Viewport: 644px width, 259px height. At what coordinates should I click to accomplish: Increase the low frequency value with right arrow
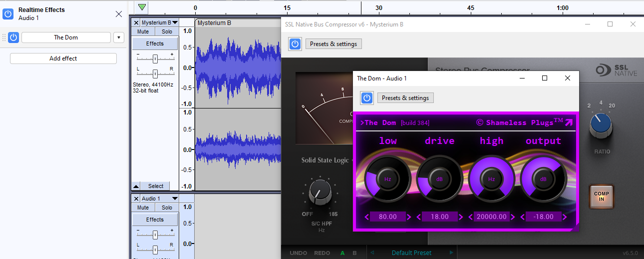coord(409,217)
